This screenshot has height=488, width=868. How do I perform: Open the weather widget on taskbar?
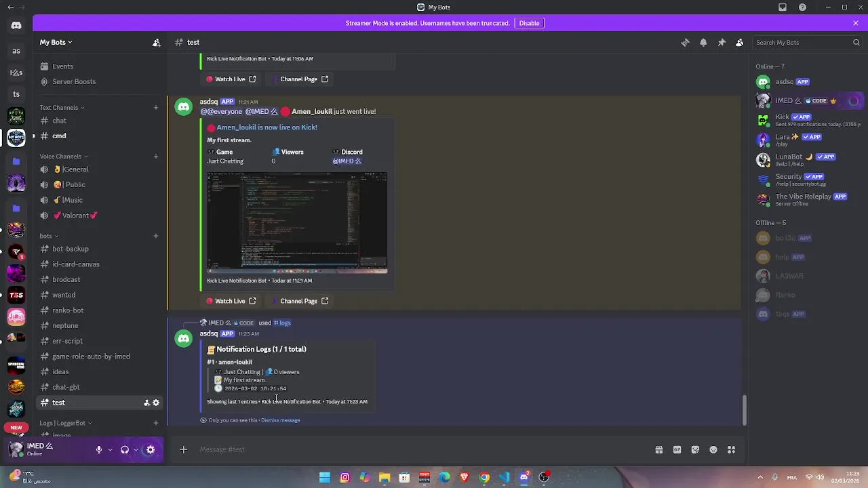click(x=28, y=477)
